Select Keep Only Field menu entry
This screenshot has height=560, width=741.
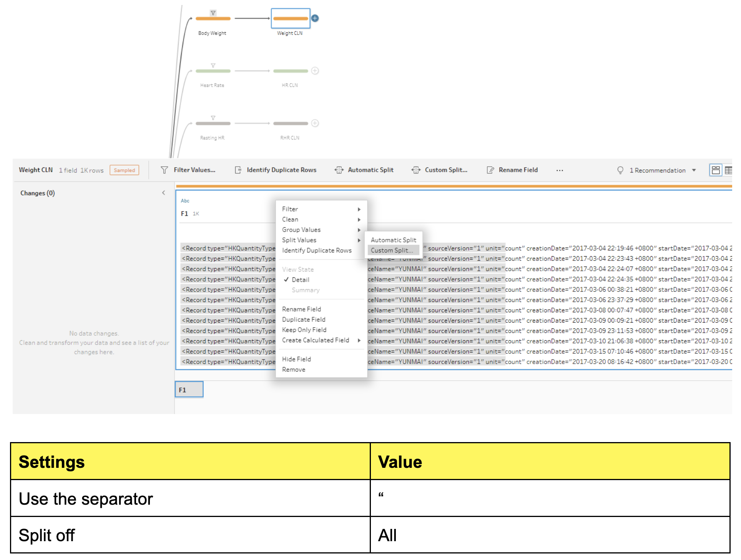coord(304,330)
